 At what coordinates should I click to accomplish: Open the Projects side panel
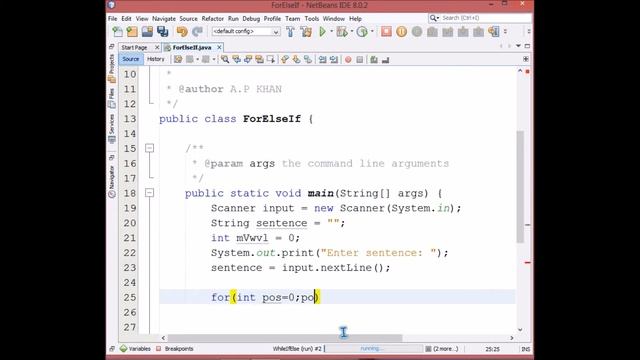tap(111, 69)
